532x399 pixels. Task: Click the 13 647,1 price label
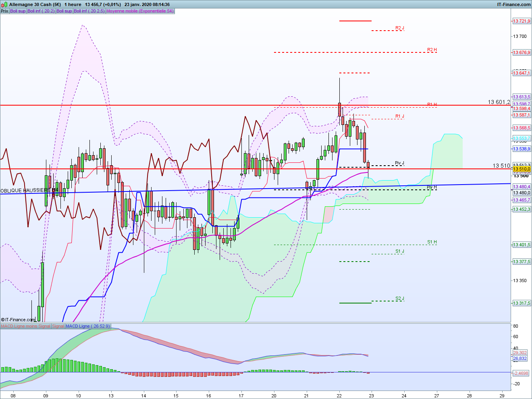pyautogui.click(x=522, y=73)
